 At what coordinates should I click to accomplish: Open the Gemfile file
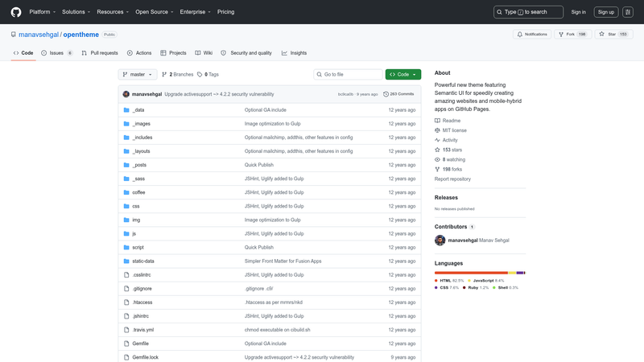[x=140, y=343]
